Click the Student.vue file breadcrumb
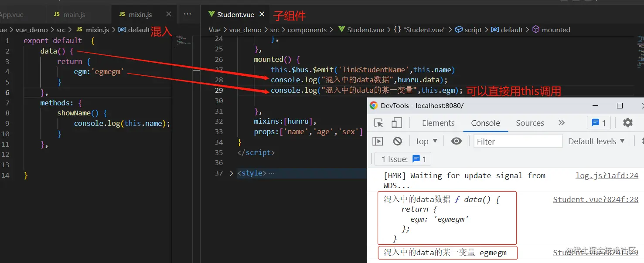The height and width of the screenshot is (263, 644). (x=361, y=30)
